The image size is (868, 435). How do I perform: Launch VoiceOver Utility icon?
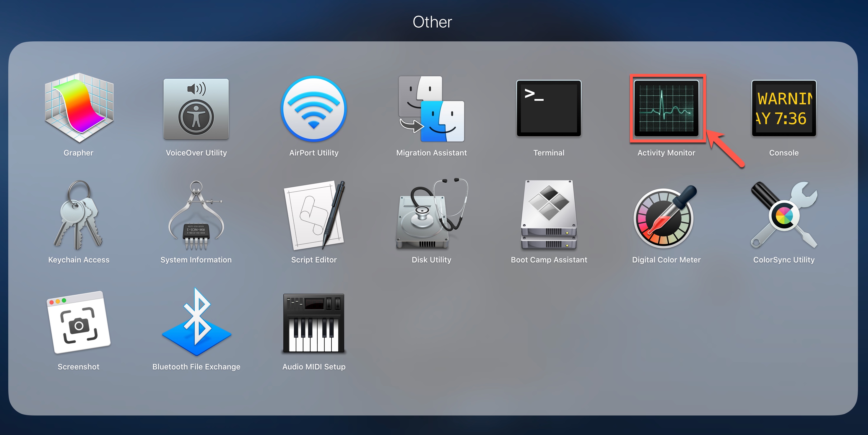pos(196,108)
